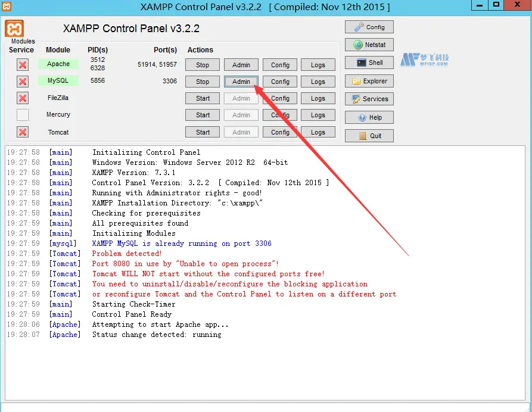View MySQL logs
532x412 pixels.
click(x=318, y=81)
